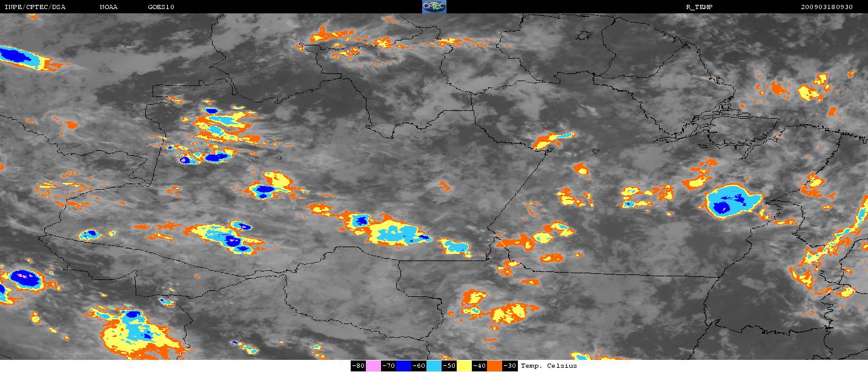Click the INPE/CPTEC/DSA header text
Image resolution: width=868 pixels, height=372 pixels.
[x=35, y=7]
